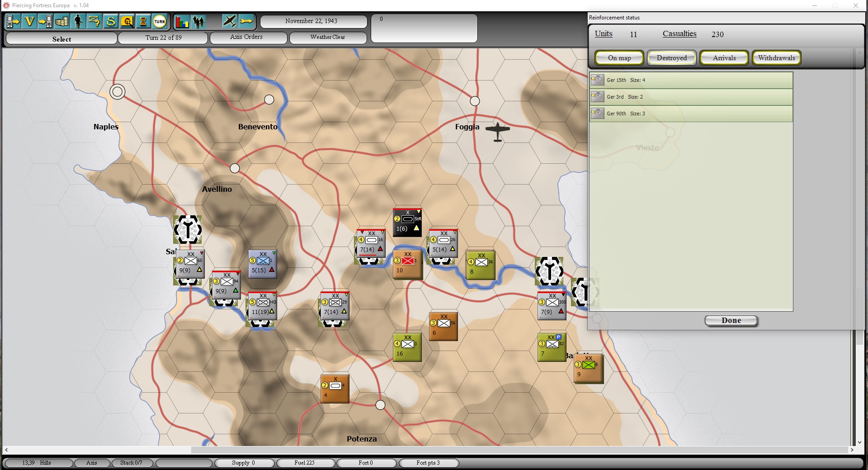This screenshot has height=470, width=868.
Task: Select the brown unit 8 with strength 9
Action: 588,368
